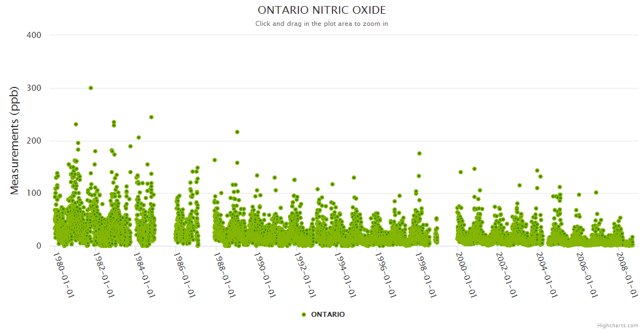Select the top point near 143 ppb around 2004

pyautogui.click(x=537, y=170)
